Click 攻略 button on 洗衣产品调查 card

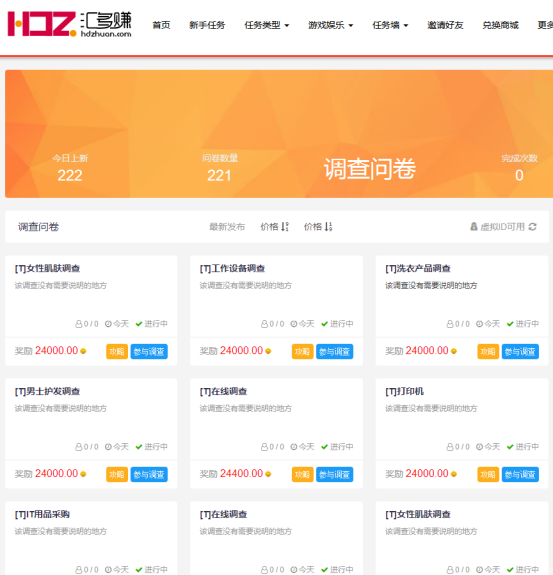[488, 351]
